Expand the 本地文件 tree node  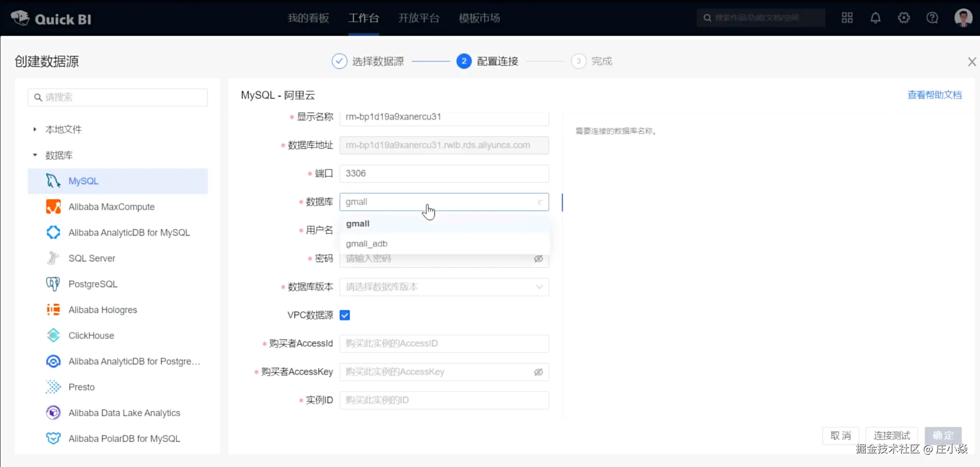(35, 129)
